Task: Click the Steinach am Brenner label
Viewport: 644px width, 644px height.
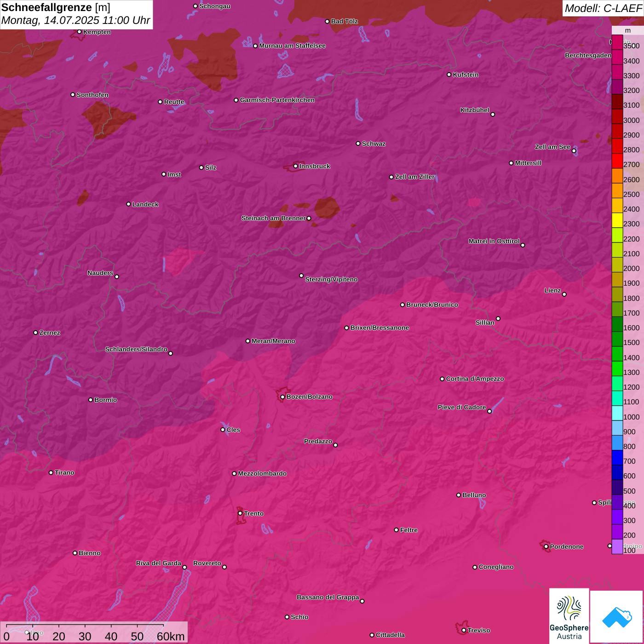Action: pos(273,218)
